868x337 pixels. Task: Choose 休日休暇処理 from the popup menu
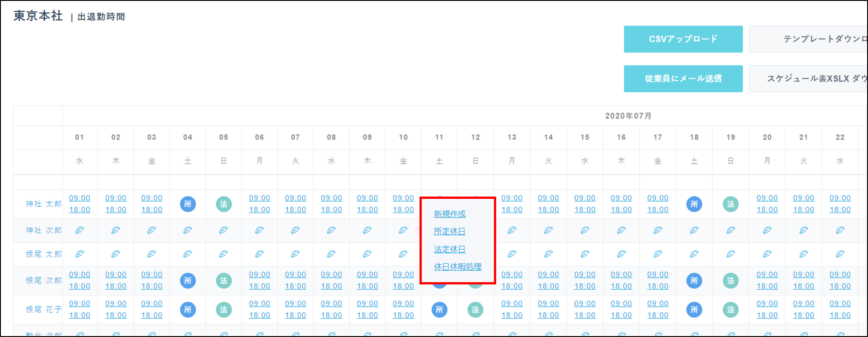click(457, 267)
